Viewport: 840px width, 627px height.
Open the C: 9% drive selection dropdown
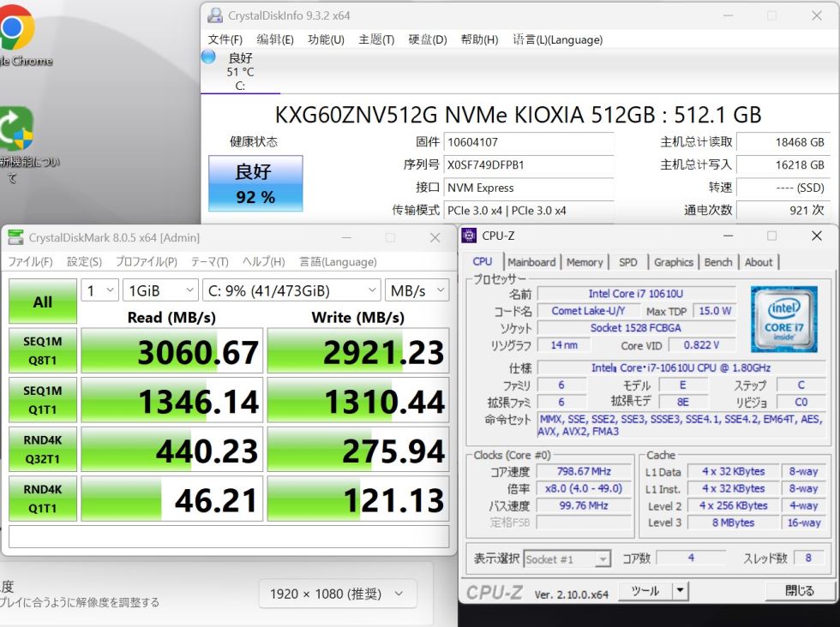[x=291, y=290]
